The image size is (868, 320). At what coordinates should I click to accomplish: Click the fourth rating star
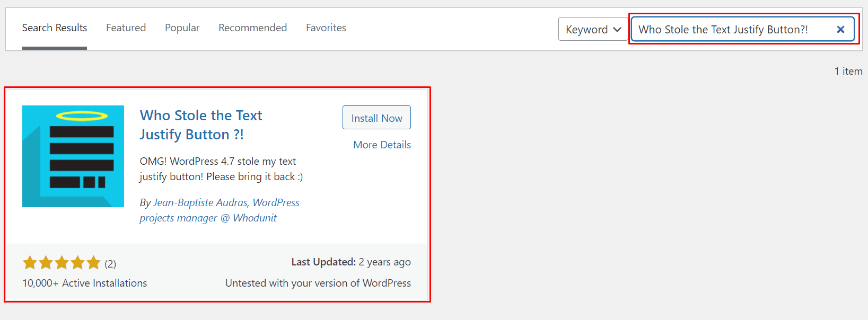[x=77, y=262]
